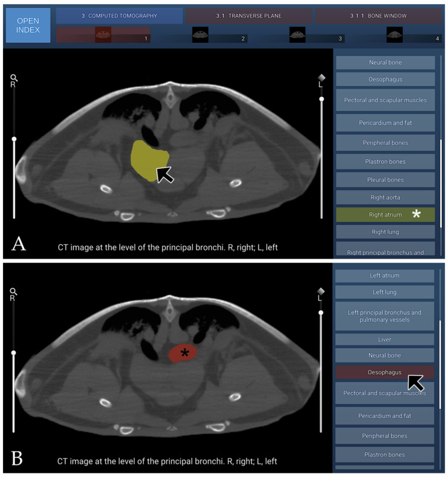Select CT thumbnail number 3
This screenshot has height=477, width=448.
tap(297, 35)
